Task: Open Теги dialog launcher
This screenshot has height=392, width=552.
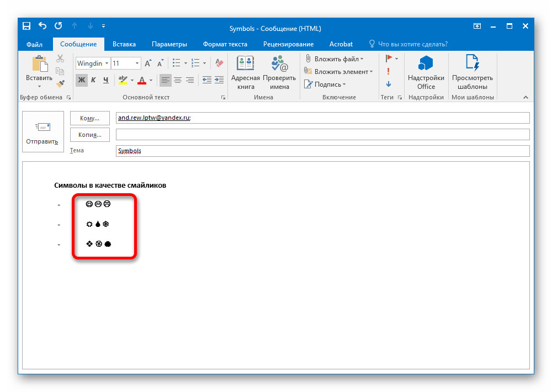Action: (x=400, y=98)
